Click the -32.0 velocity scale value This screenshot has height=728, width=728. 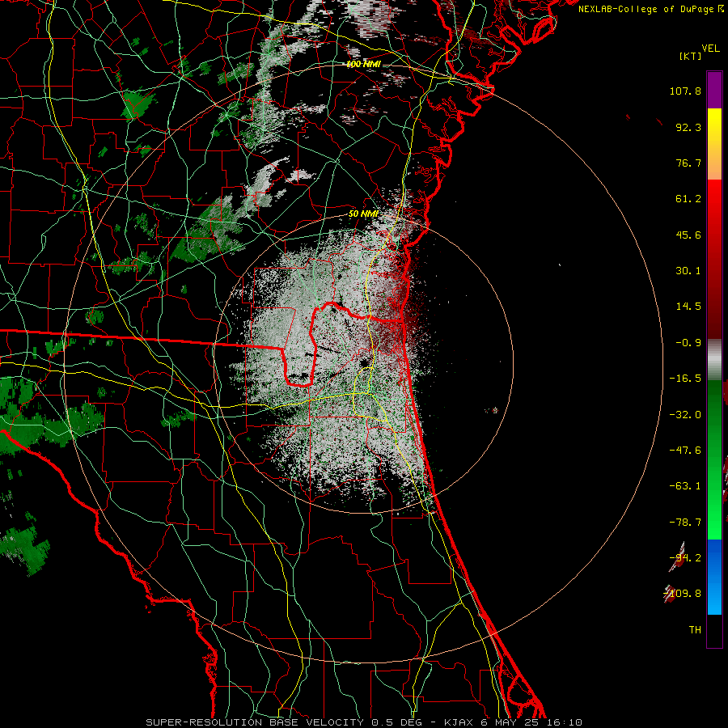(685, 415)
